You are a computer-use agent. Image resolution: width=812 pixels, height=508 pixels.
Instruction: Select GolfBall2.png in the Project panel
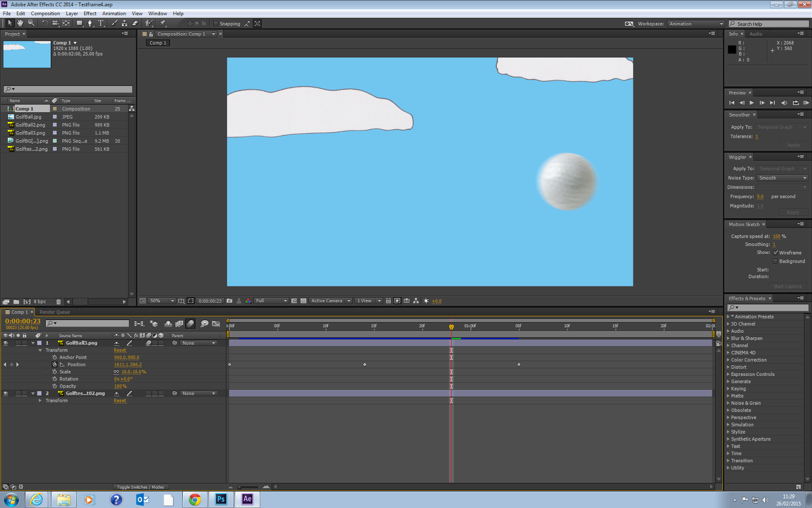[30, 124]
